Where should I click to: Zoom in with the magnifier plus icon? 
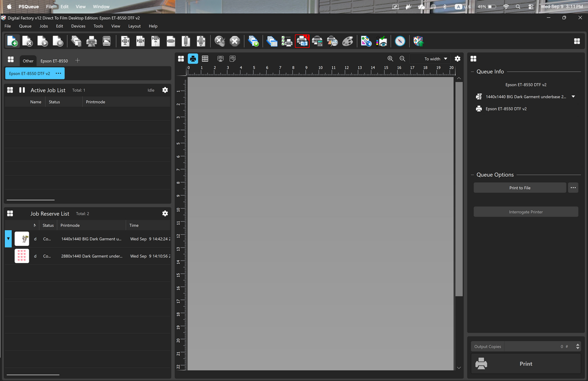[x=391, y=59]
